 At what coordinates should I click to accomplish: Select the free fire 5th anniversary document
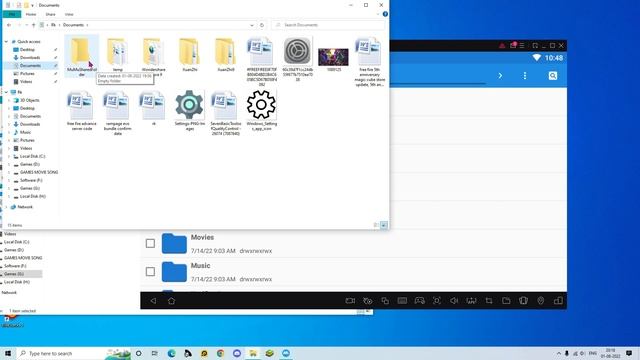(x=369, y=61)
